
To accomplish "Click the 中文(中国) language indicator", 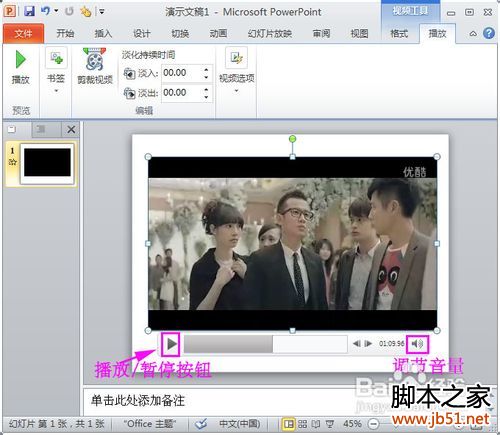I will (x=240, y=424).
